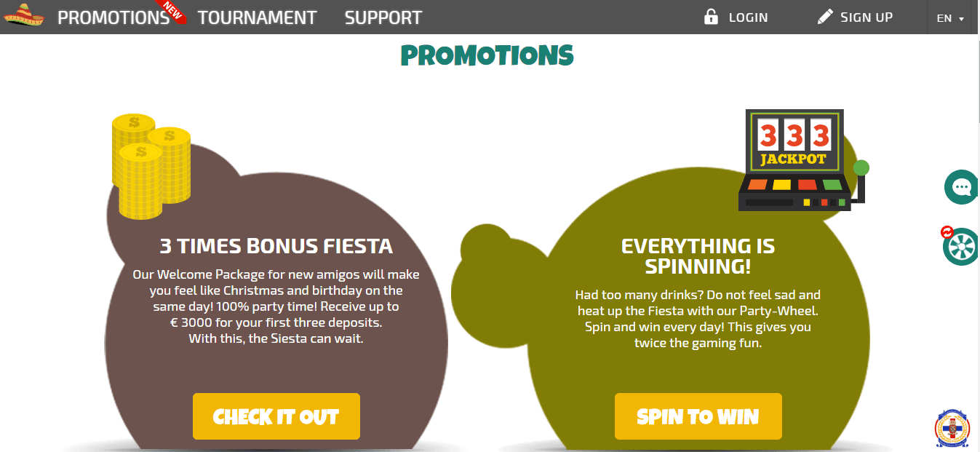Go to the Tournament menu item
Screen dimensions: 980x452
(257, 17)
